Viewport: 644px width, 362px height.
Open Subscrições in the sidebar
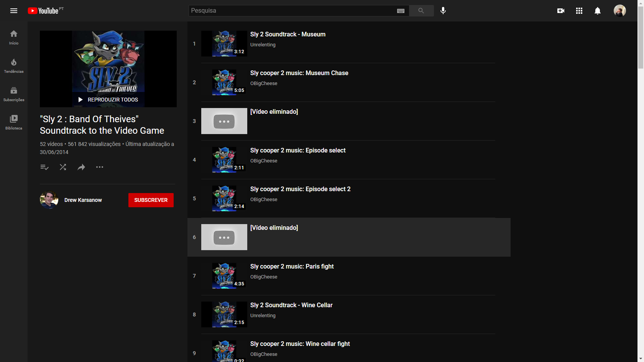13,93
